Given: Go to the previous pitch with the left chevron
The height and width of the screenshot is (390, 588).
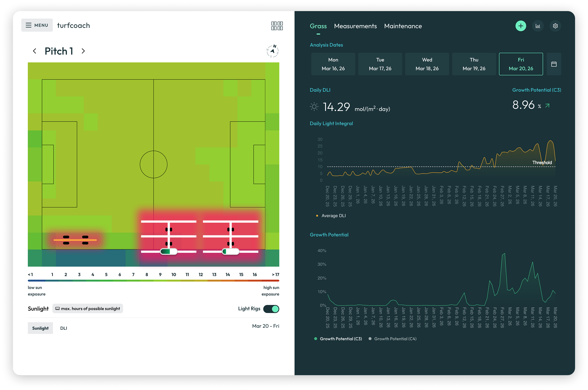Looking at the screenshot, I should (x=35, y=51).
